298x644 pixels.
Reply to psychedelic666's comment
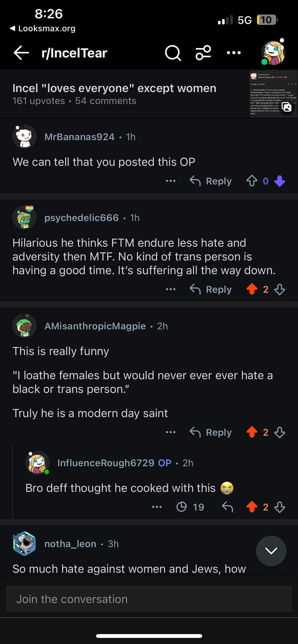[x=211, y=289]
